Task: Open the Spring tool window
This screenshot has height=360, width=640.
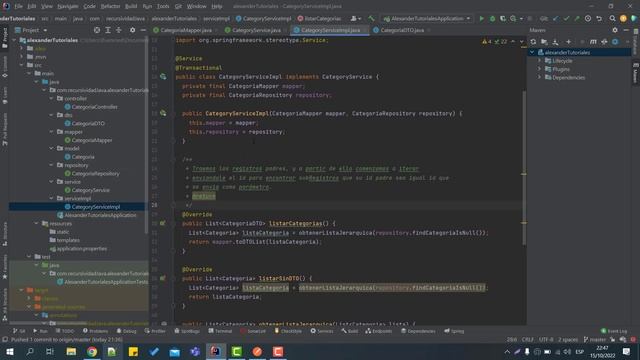Action: pos(454,331)
